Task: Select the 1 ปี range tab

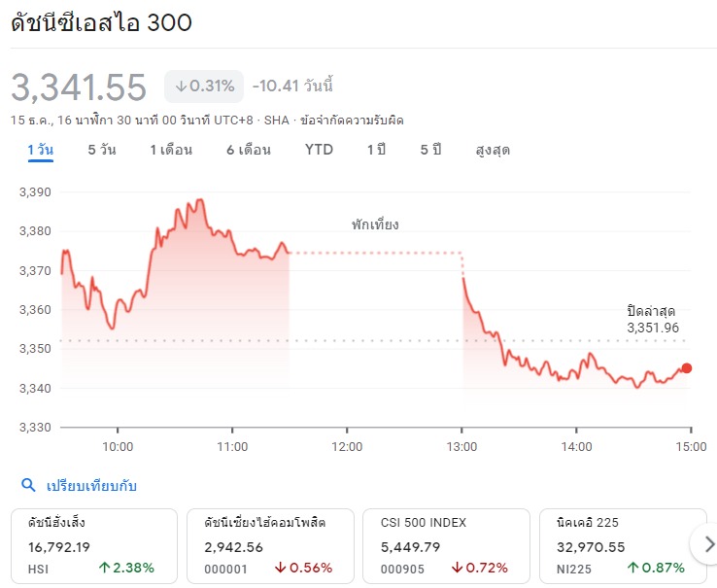Action: 377,150
